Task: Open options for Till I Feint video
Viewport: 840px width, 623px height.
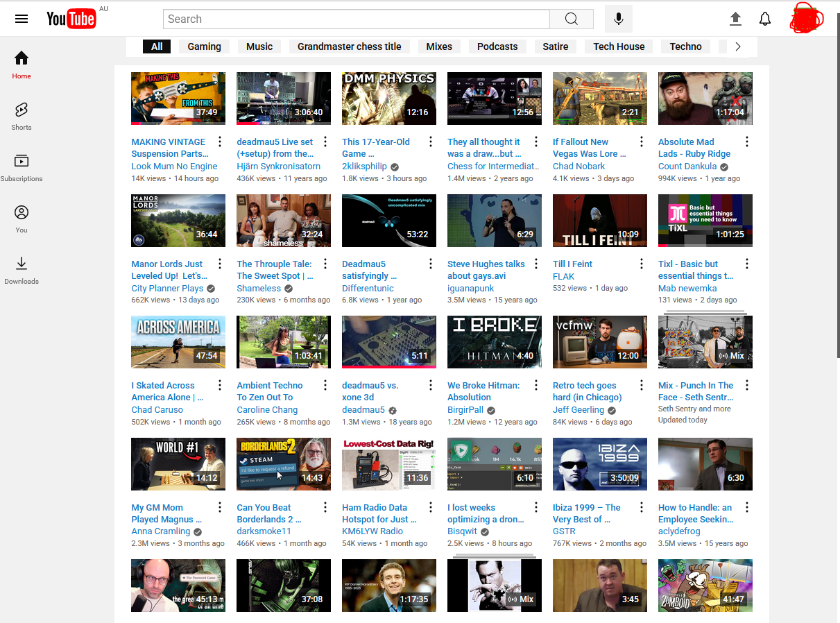Action: (642, 264)
